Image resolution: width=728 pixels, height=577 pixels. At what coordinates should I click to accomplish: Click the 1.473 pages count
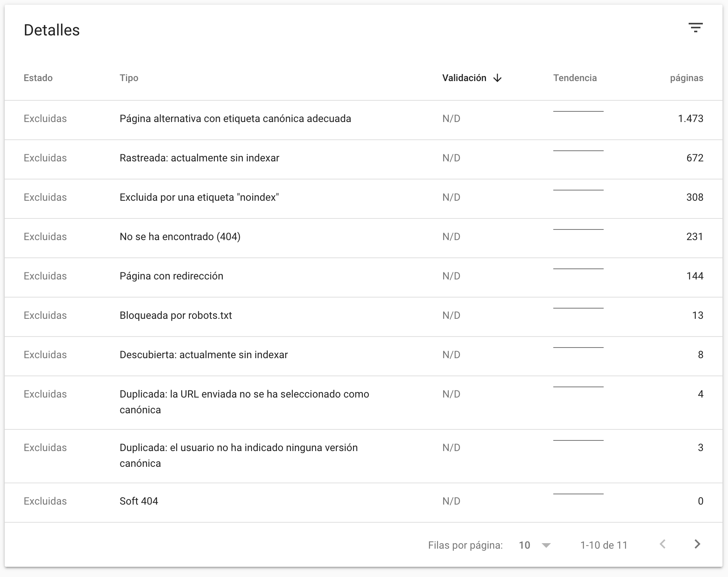click(x=690, y=118)
